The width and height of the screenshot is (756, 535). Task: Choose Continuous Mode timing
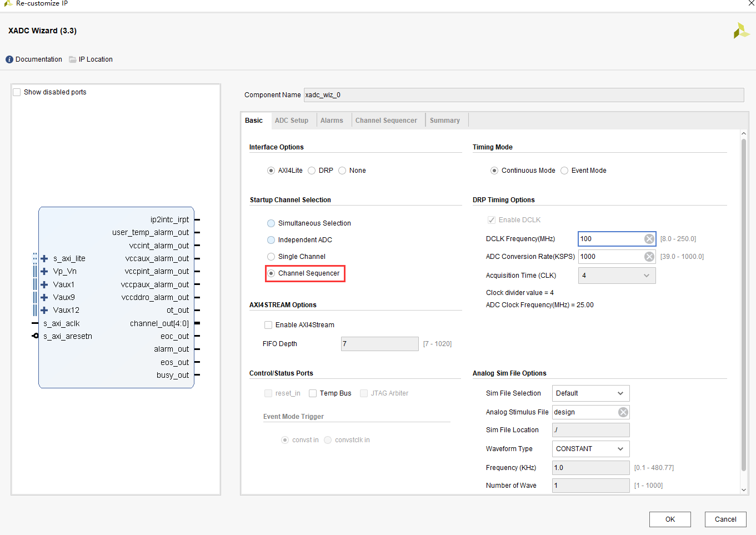[x=494, y=171]
